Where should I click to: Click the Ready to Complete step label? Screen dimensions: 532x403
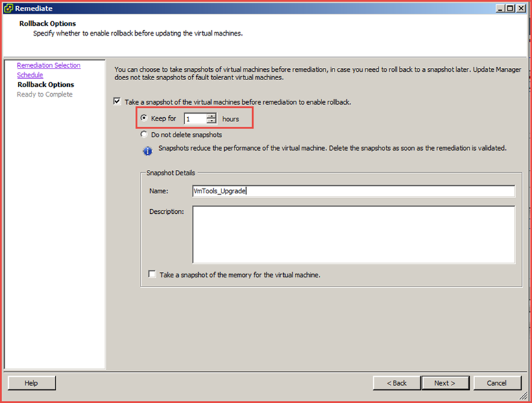(45, 95)
